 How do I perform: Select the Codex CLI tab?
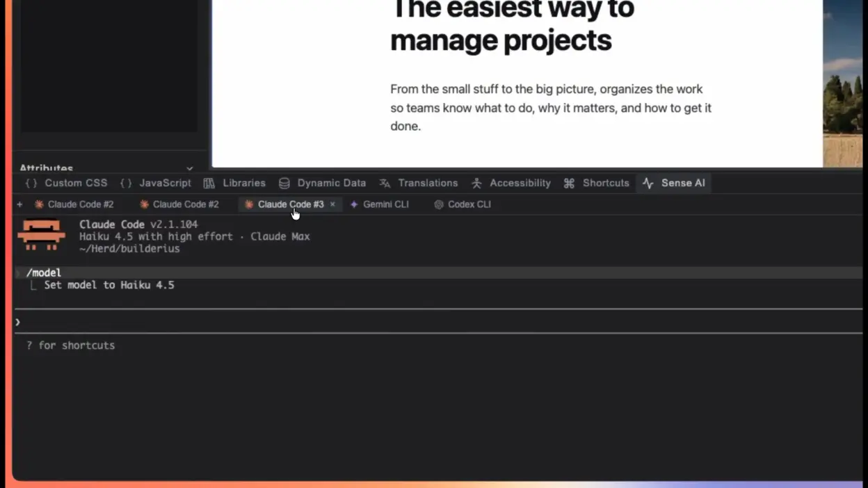point(468,204)
